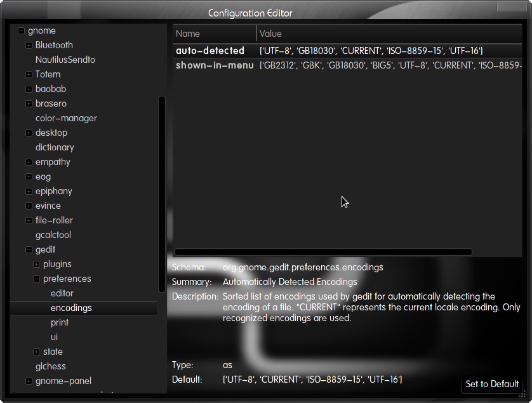The width and height of the screenshot is (532, 403).
Task: Expand the baobab node
Action: (x=29, y=89)
